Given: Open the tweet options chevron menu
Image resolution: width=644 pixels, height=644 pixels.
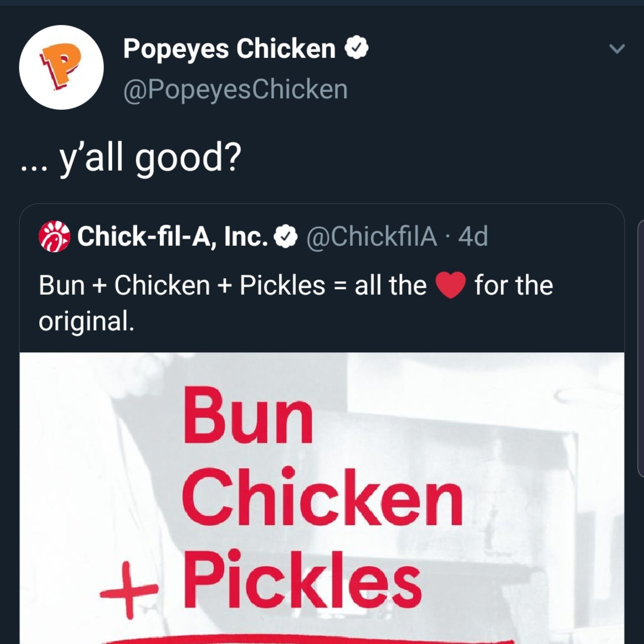Looking at the screenshot, I should tap(617, 49).
